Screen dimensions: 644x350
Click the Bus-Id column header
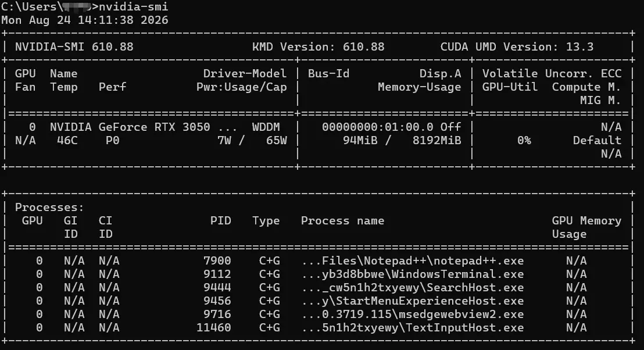(328, 73)
